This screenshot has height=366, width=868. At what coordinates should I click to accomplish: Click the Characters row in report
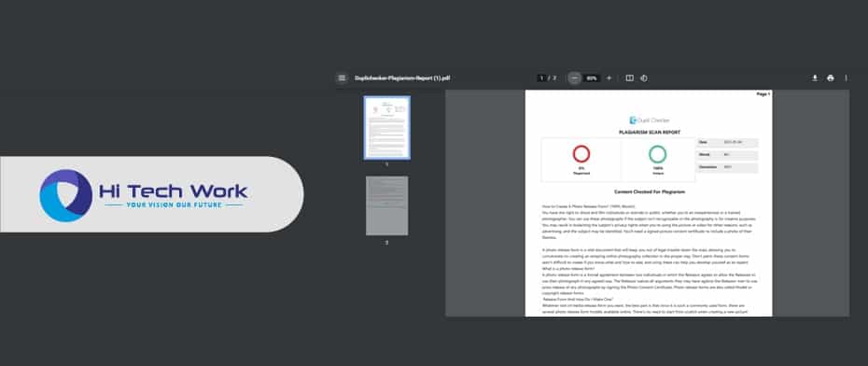coord(727,167)
